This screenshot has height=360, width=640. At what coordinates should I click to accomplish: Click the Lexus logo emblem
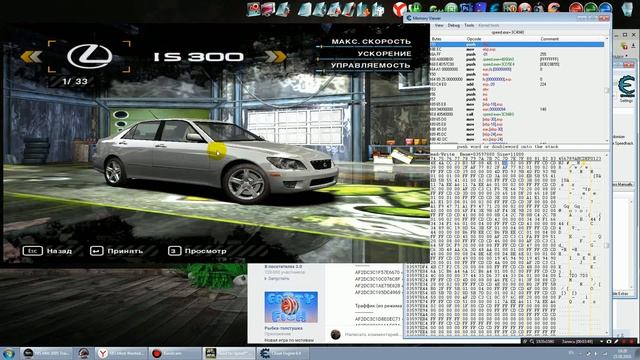tap(89, 56)
